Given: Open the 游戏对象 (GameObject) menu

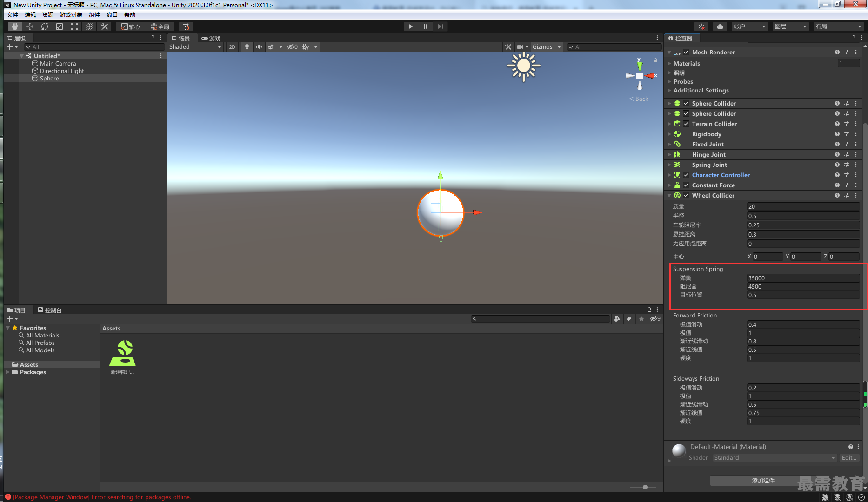Looking at the screenshot, I should point(71,14).
